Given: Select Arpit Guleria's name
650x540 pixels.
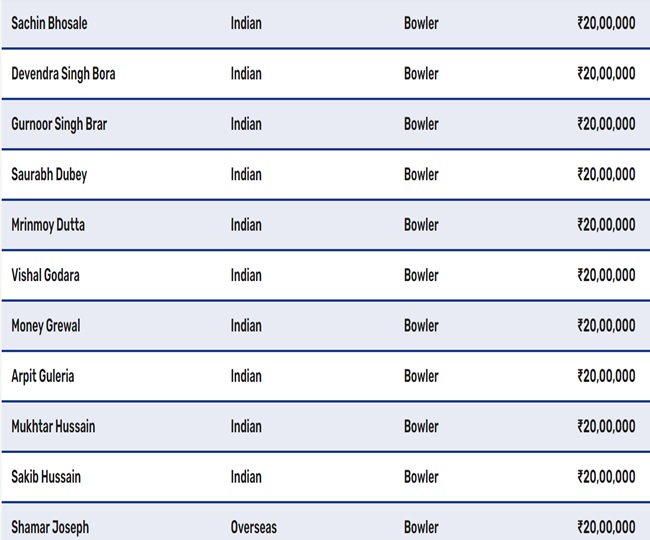Looking at the screenshot, I should 43,376.
